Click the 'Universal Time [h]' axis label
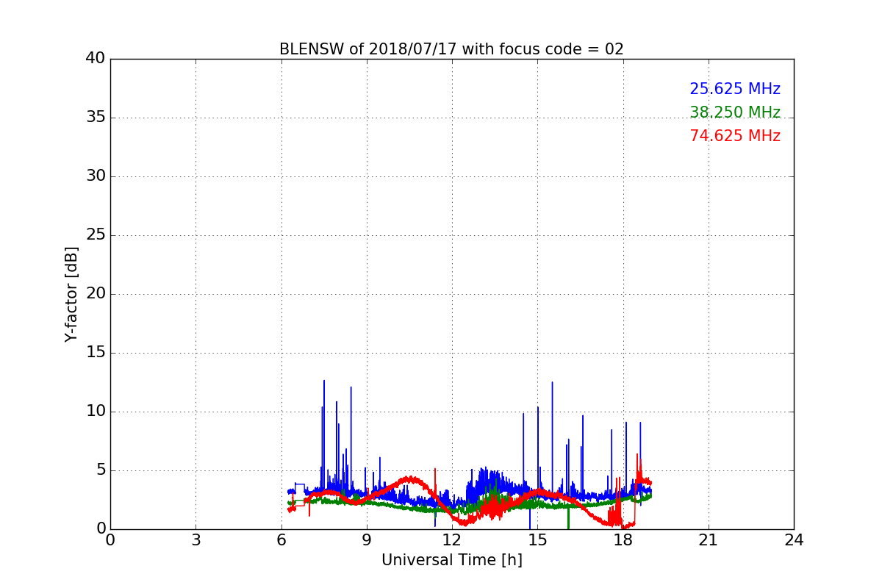This screenshot has height=588, width=882. [x=452, y=560]
